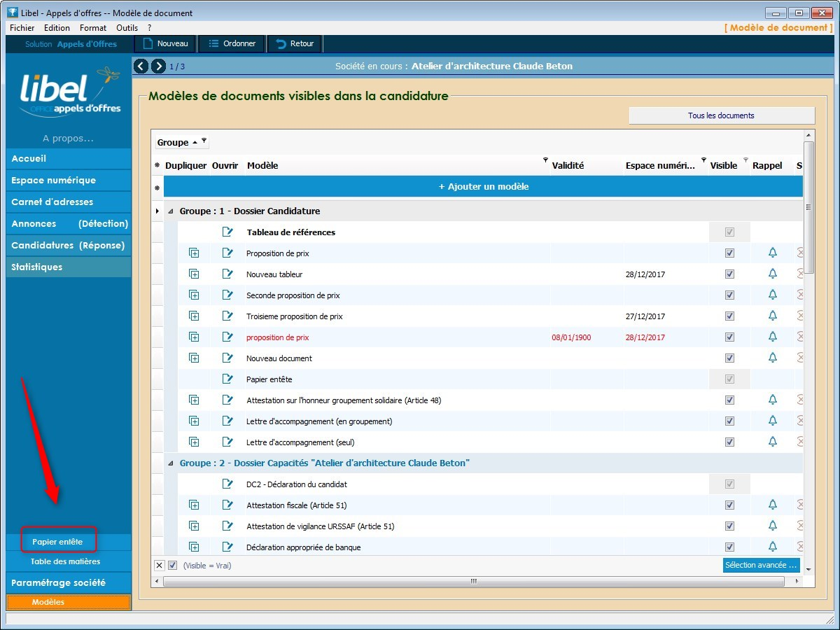The image size is (840, 630).
Task: Collapse Groupe 1 - Dossier Candidature
Action: [171, 211]
